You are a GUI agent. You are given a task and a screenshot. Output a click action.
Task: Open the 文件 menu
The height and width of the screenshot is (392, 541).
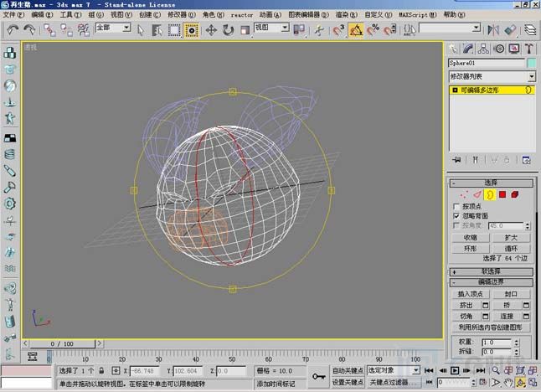point(13,15)
